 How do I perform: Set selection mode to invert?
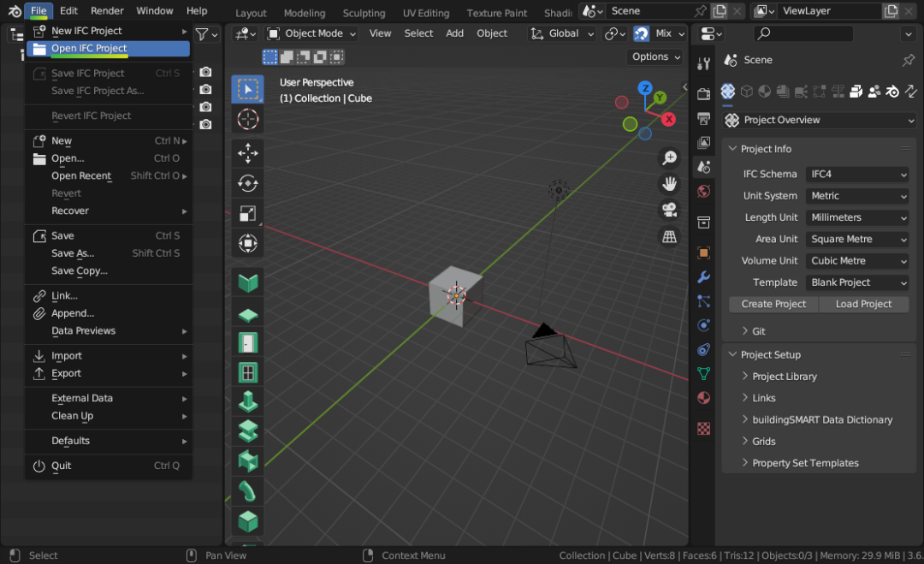[321, 56]
